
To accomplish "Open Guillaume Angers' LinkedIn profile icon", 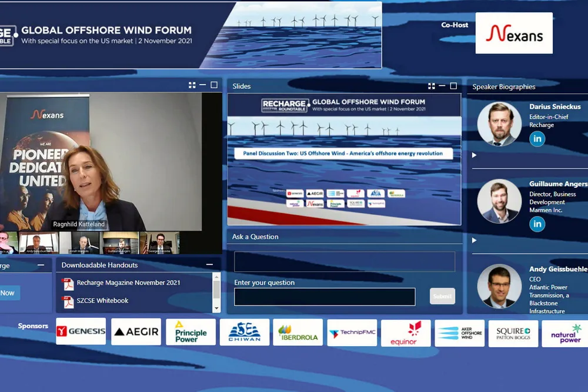I will (x=537, y=224).
